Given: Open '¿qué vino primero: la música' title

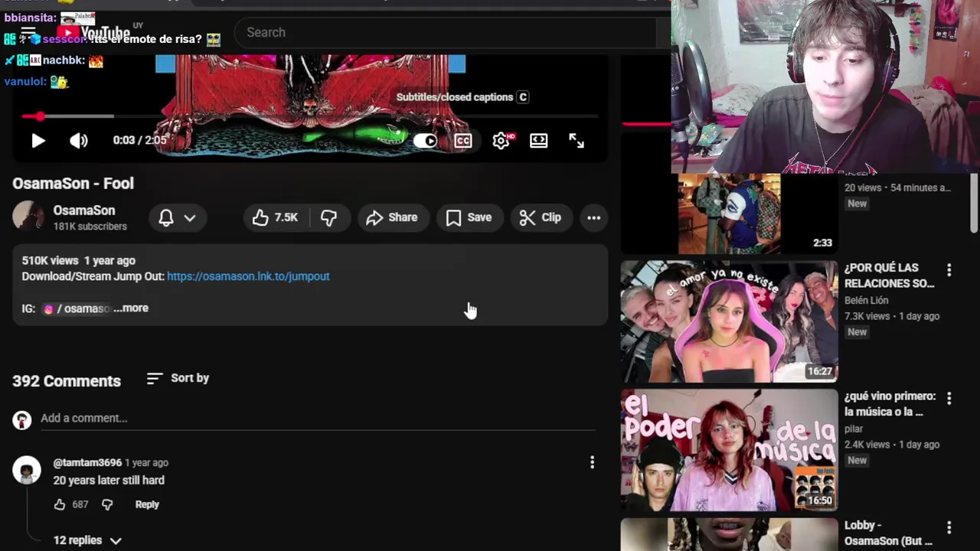Looking at the screenshot, I should click(x=890, y=404).
